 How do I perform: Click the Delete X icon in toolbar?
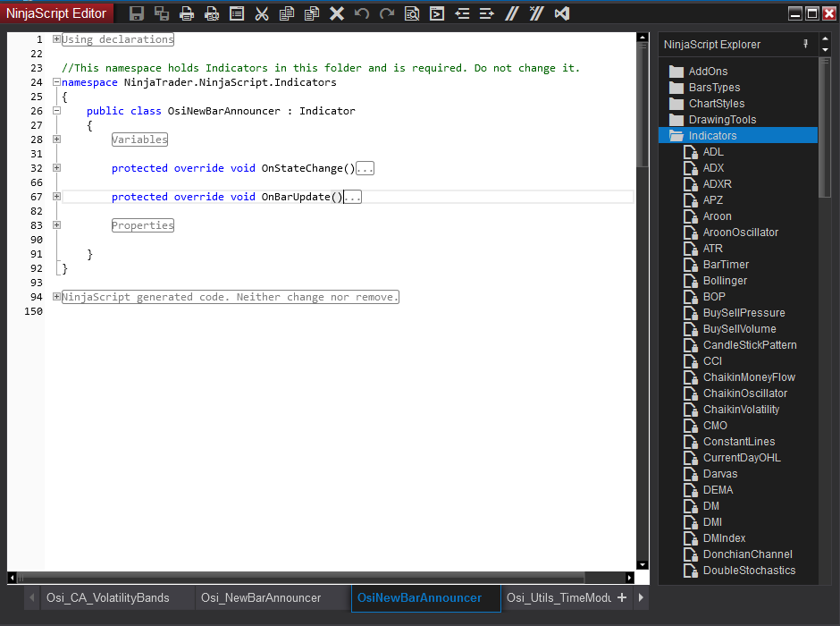(x=337, y=13)
